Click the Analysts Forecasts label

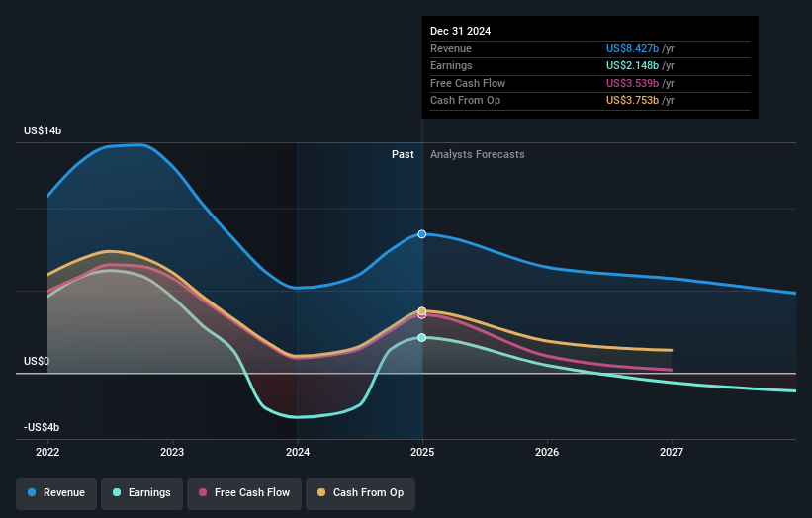click(478, 155)
